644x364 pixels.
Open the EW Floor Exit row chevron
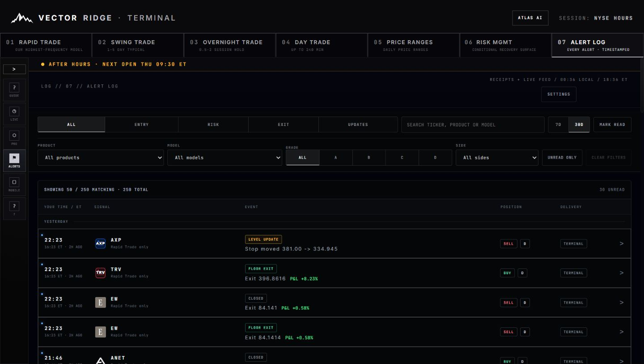(x=622, y=332)
